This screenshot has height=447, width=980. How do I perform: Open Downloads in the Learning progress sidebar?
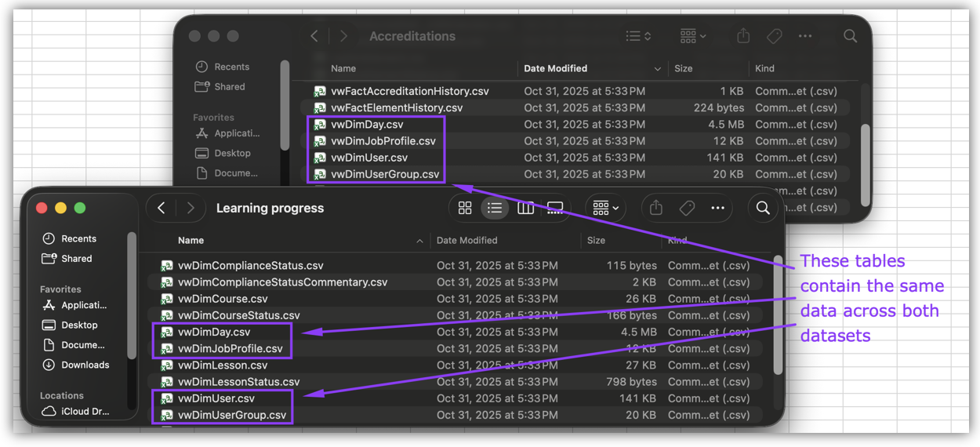pyautogui.click(x=85, y=365)
